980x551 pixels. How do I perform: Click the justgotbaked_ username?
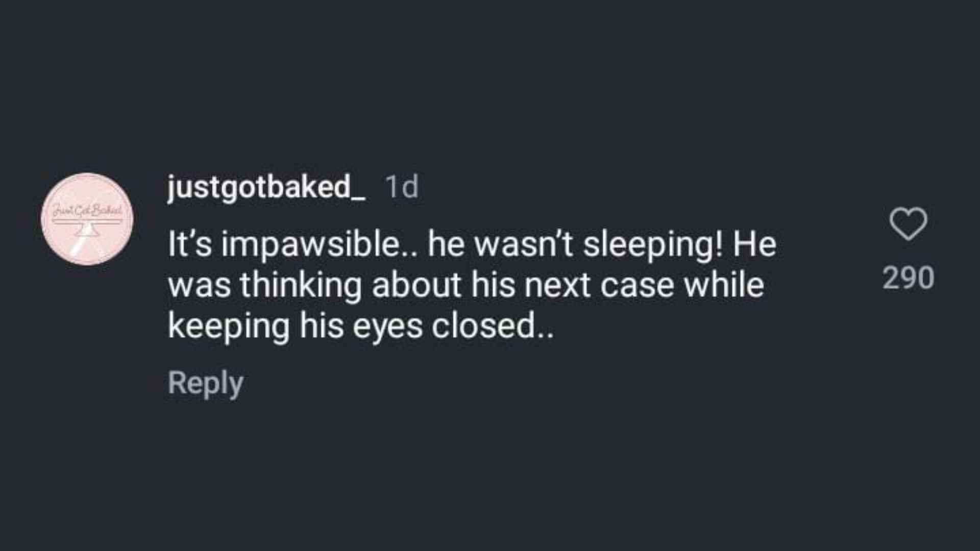(x=266, y=187)
